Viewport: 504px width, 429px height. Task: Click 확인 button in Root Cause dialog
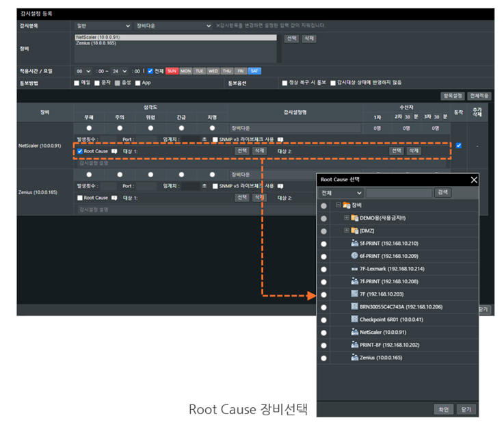(x=444, y=409)
